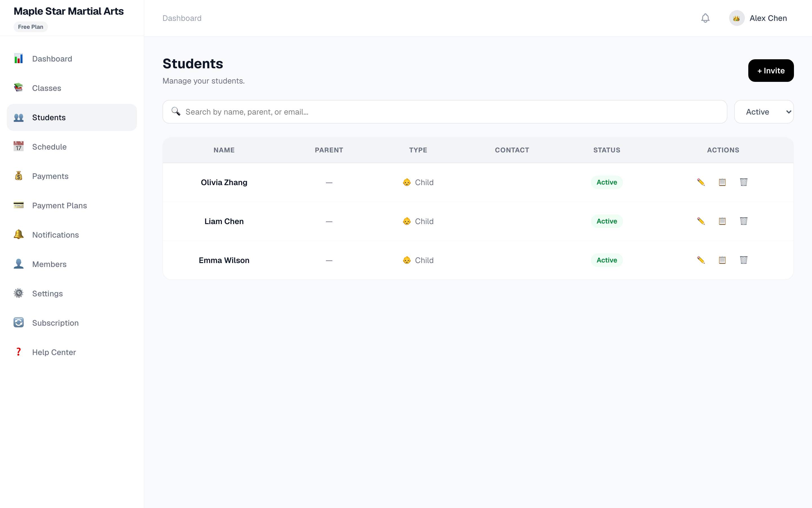Click Child type in Liam Chen's row
Image resolution: width=812 pixels, height=508 pixels.
pos(418,222)
